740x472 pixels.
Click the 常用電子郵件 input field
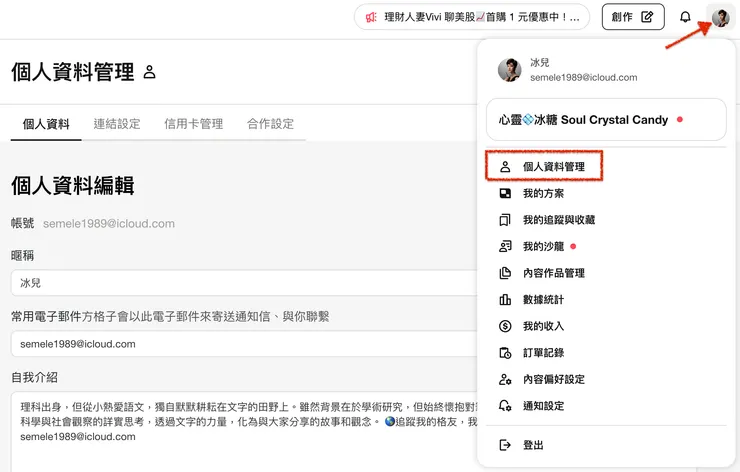(245, 344)
